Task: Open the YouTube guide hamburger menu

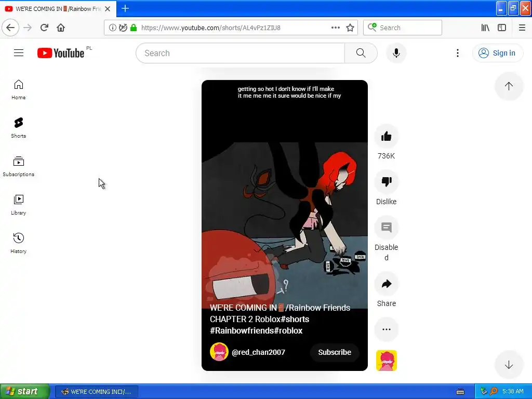Action: click(x=19, y=53)
